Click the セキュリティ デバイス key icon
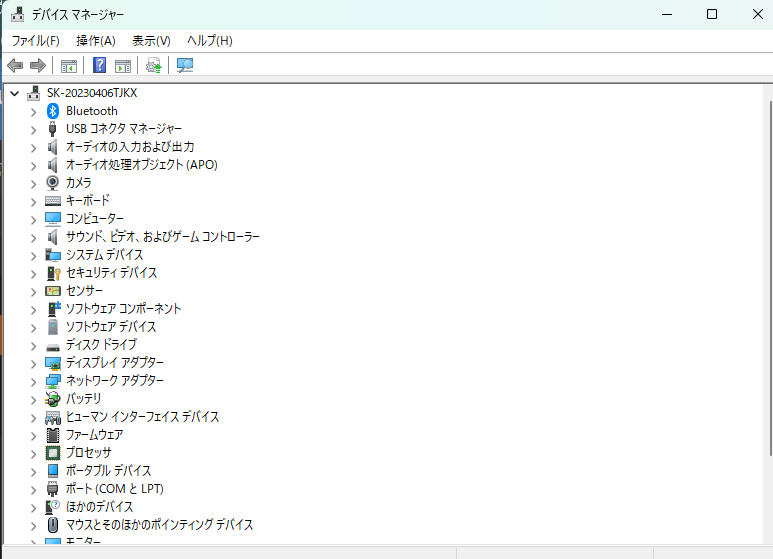 tap(53, 273)
